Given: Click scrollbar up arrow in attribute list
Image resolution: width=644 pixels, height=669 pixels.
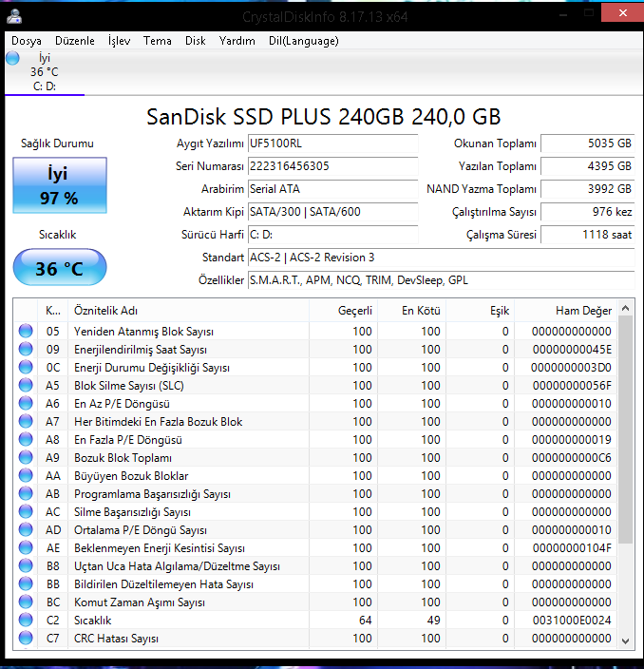Looking at the screenshot, I should (x=626, y=308).
